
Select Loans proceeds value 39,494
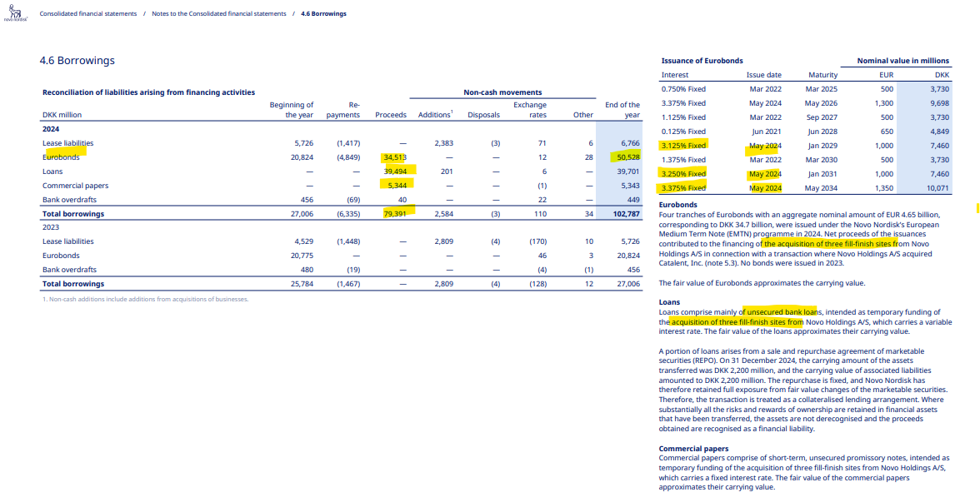(x=393, y=171)
